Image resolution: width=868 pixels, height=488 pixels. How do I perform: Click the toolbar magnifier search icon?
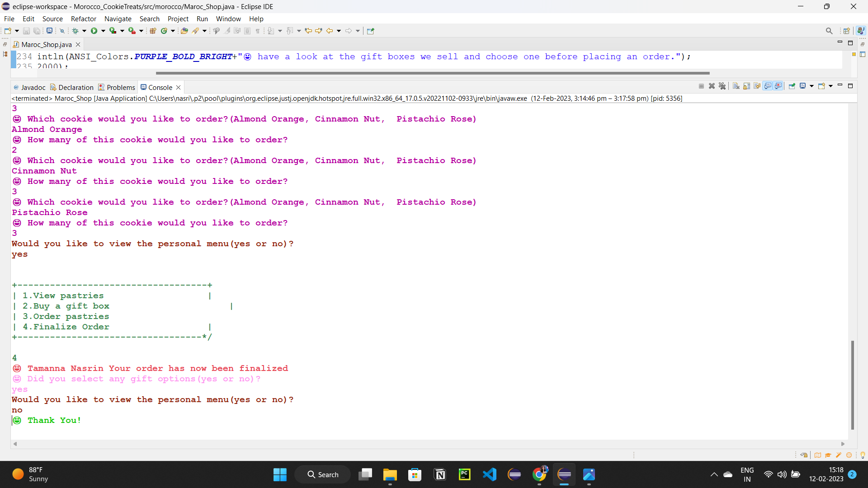click(829, 31)
